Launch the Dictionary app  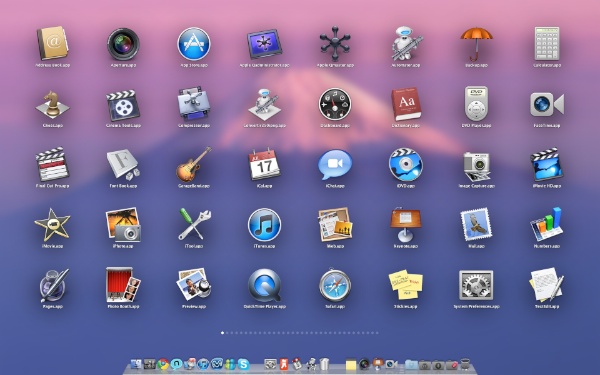(x=406, y=104)
